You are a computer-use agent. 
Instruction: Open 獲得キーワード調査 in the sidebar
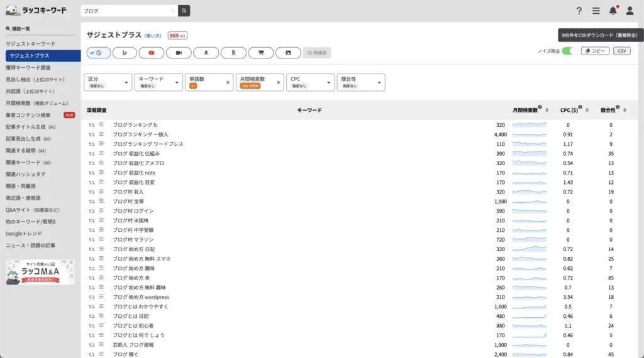(28, 67)
